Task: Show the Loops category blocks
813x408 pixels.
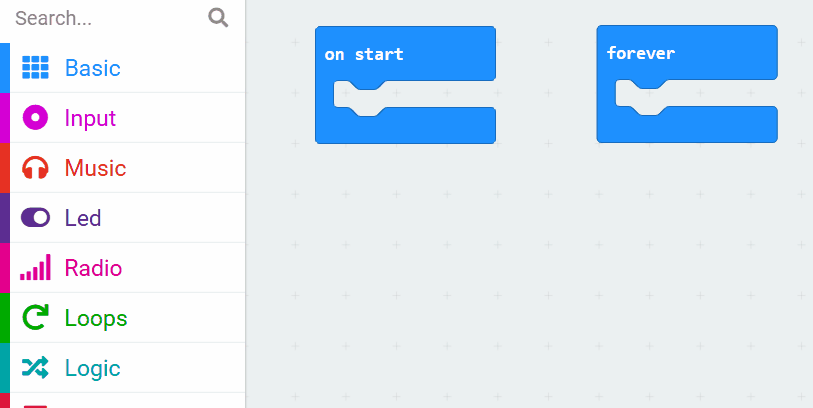Action: [96, 318]
